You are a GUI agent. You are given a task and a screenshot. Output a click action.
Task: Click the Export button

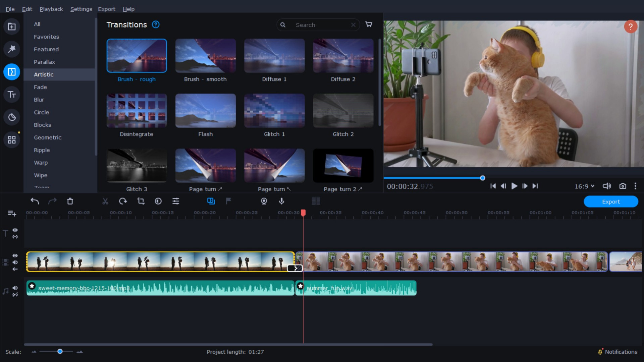(610, 201)
